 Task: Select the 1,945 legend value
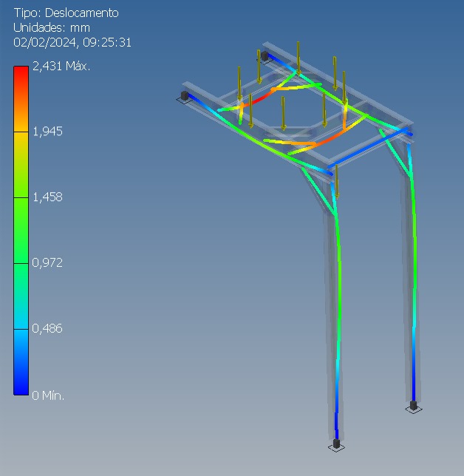click(47, 132)
